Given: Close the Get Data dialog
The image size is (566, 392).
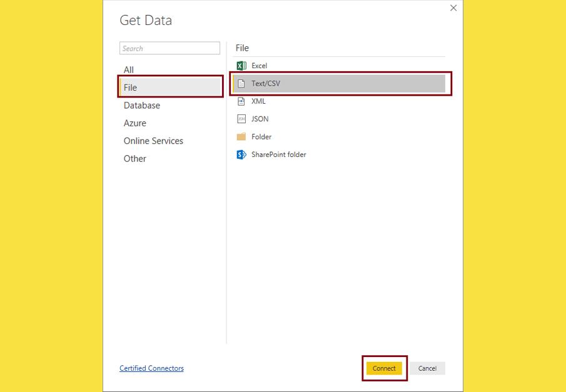Looking at the screenshot, I should coord(453,8).
